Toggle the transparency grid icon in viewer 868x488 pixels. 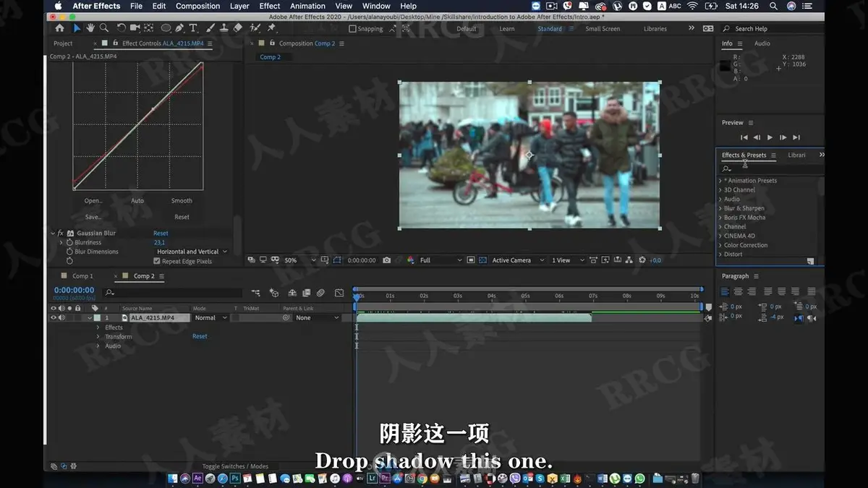point(482,260)
